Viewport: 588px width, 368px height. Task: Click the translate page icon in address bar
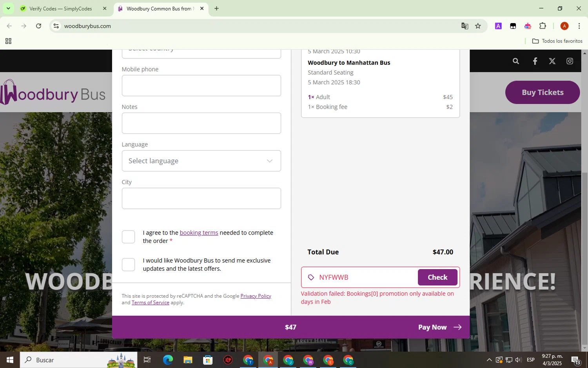465,26
